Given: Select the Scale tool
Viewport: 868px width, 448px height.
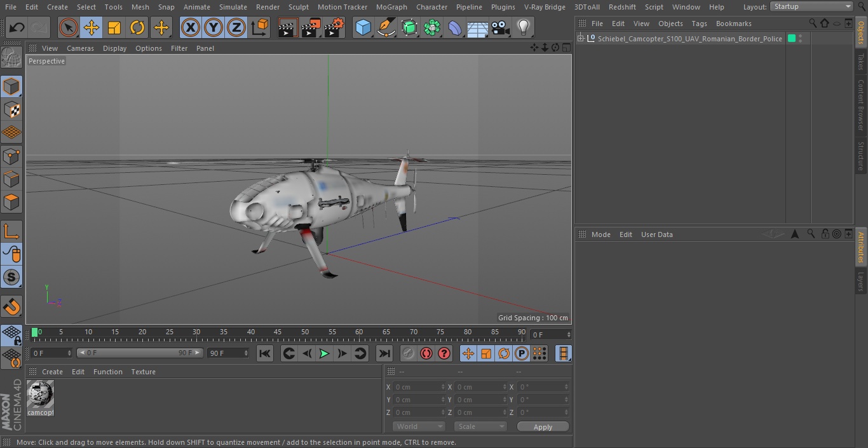Looking at the screenshot, I should [114, 27].
